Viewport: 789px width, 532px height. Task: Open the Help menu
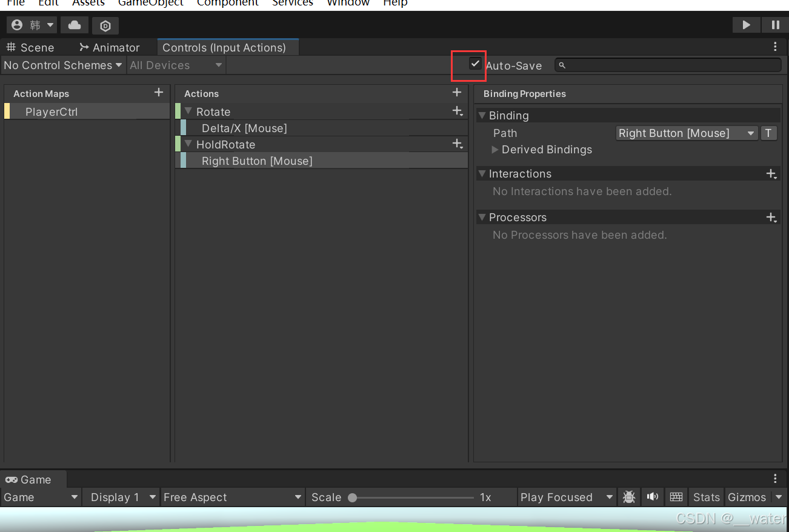395,3
